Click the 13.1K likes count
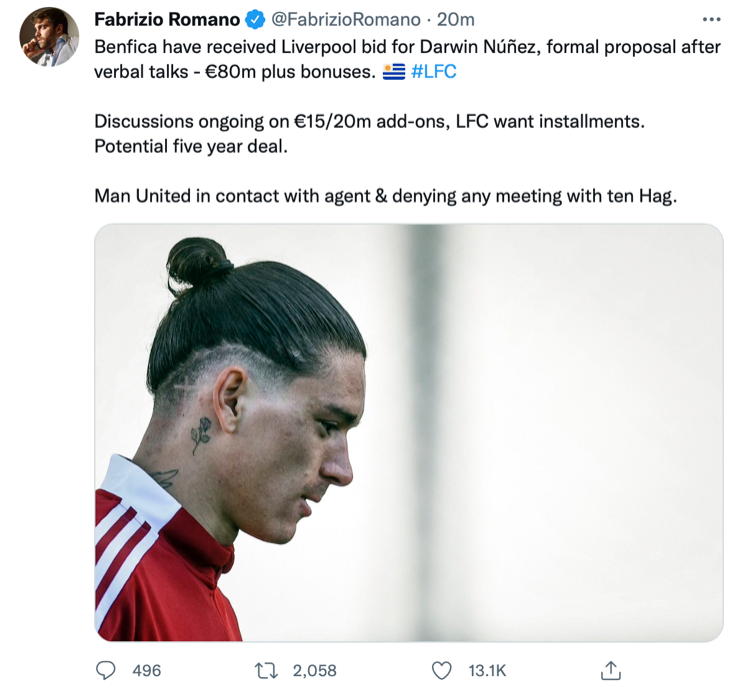 click(x=487, y=670)
